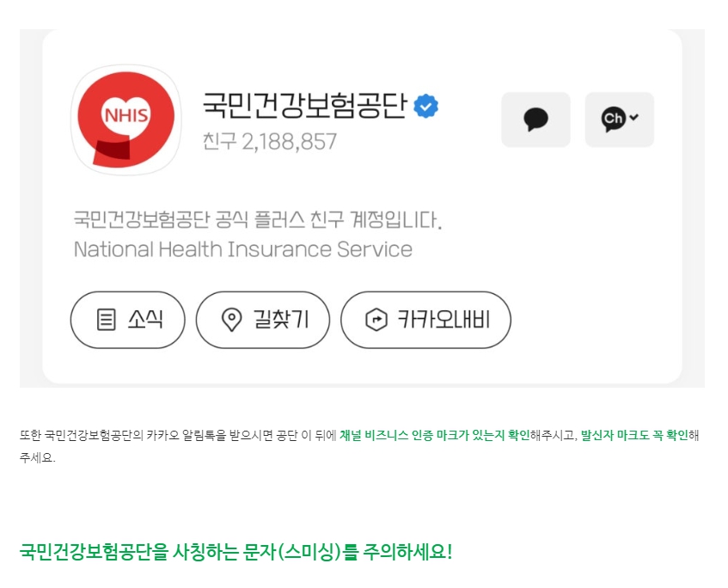Viewport: 728px width, 588px height.
Task: Click green text about 채널 비즈니스 인증 마크
Action: [x=435, y=435]
